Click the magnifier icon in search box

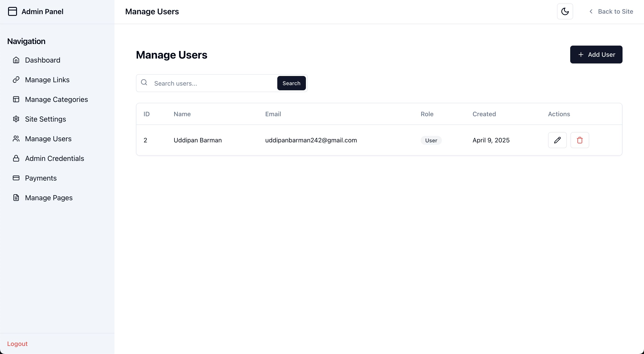144,82
